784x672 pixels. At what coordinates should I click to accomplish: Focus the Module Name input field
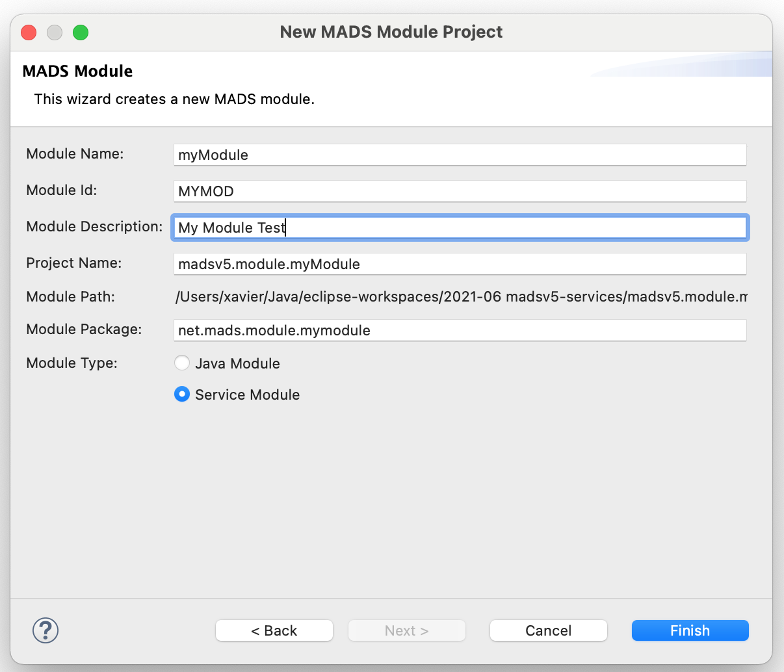[x=460, y=155]
